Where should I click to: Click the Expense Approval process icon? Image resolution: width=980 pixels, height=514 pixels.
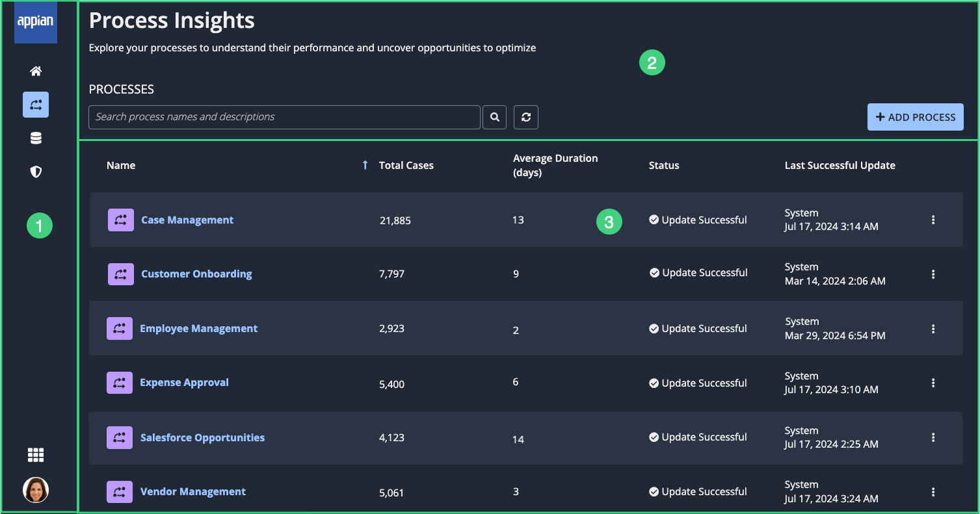[x=120, y=383]
